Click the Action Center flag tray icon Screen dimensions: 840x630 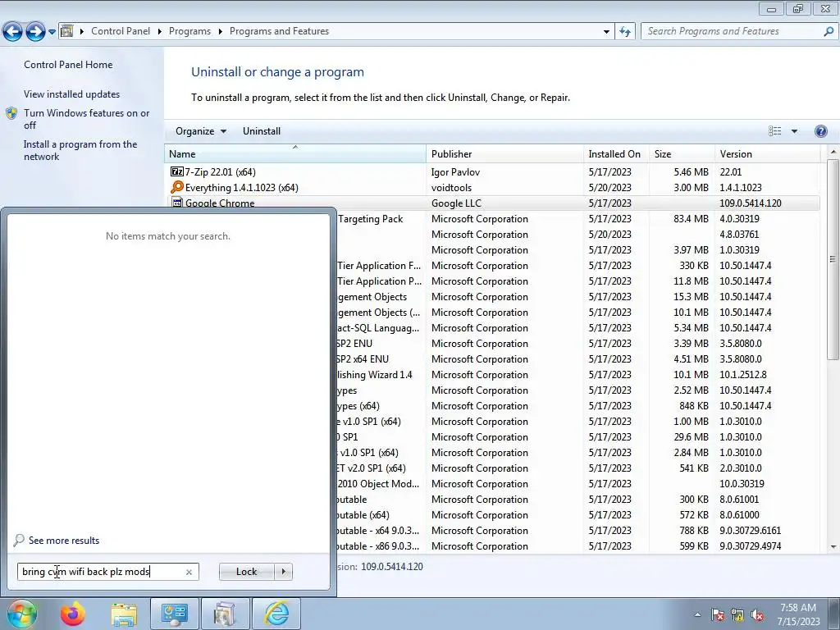click(717, 615)
